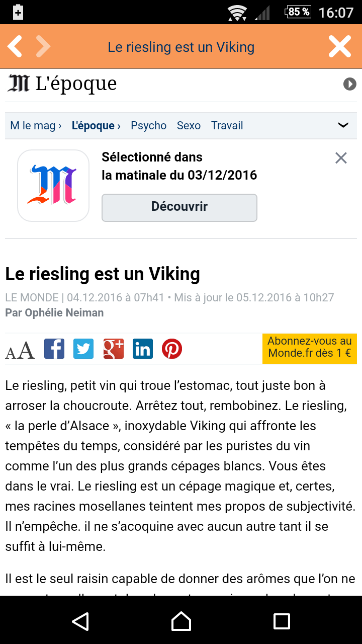Expand the section navigation chevron
This screenshot has width=362, height=644.
(x=343, y=125)
